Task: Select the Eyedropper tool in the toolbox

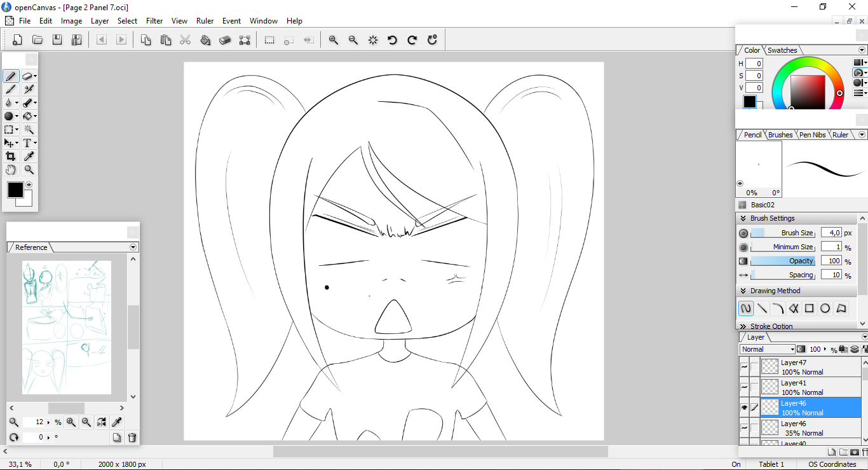Action: tap(29, 156)
